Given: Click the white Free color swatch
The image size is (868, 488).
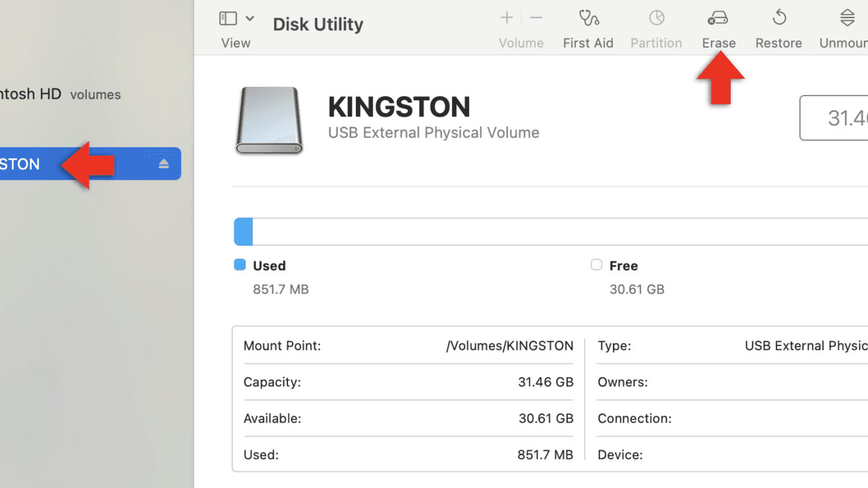Looking at the screenshot, I should point(596,265).
